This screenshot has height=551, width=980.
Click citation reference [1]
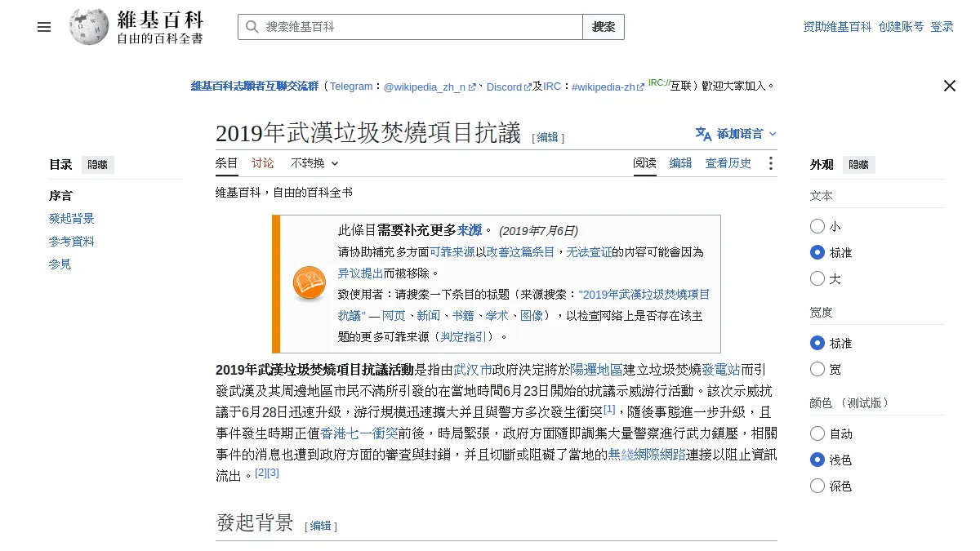[609, 409]
